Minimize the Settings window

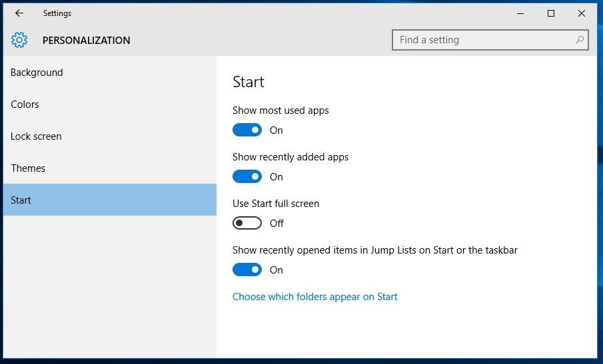tap(520, 13)
